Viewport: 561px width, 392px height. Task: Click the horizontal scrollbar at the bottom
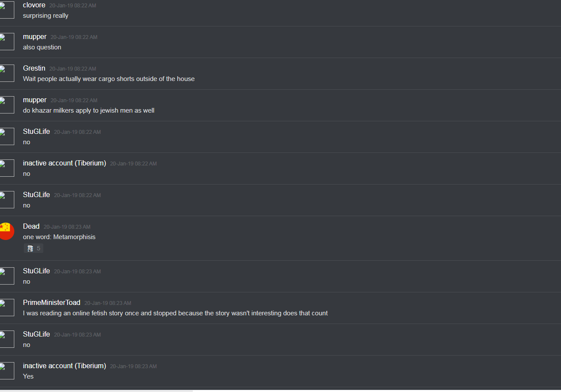coord(96,390)
